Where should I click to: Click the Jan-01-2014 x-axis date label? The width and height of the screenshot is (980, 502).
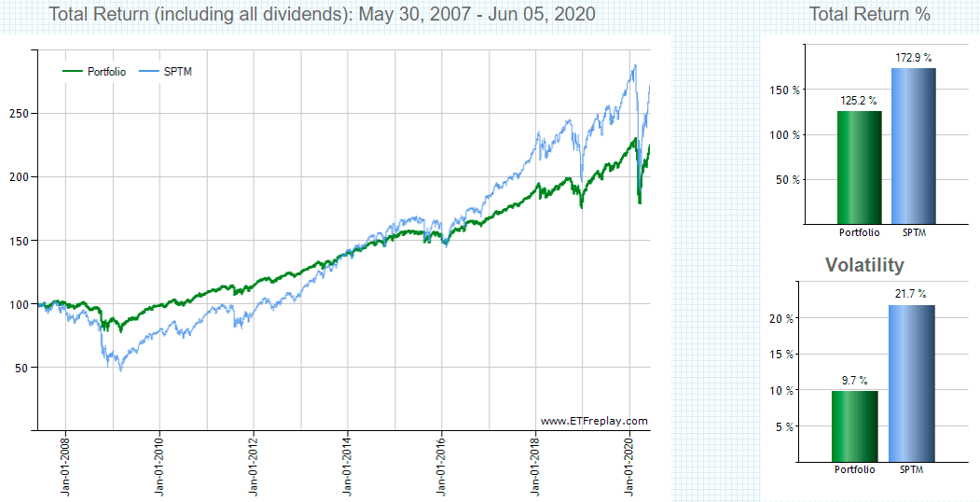click(x=348, y=467)
